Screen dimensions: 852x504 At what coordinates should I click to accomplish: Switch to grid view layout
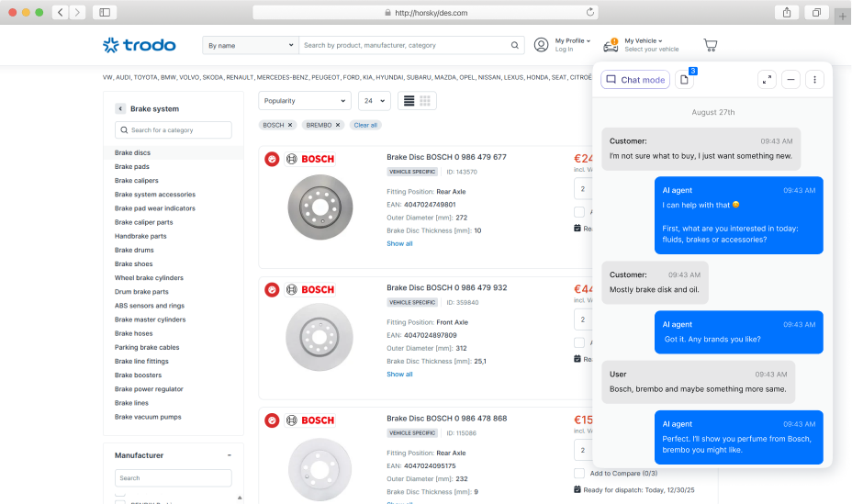(x=425, y=100)
